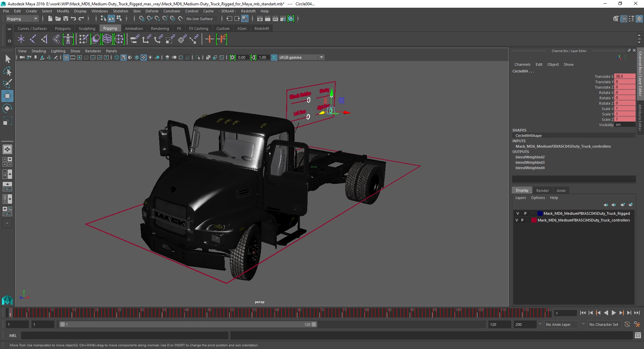Click the New Scene icon
This screenshot has height=349, width=644.
coord(50,19)
